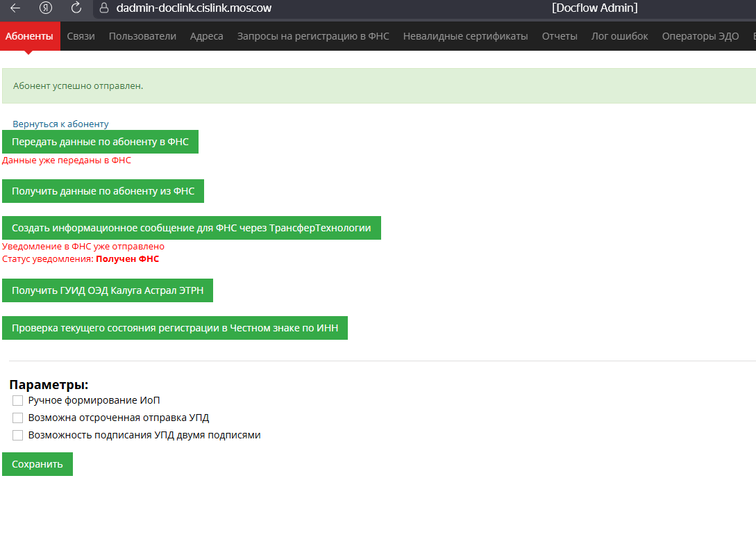Open the Невалидные сертификаты tab
Image resolution: width=756 pixels, height=560 pixels.
[465, 36]
